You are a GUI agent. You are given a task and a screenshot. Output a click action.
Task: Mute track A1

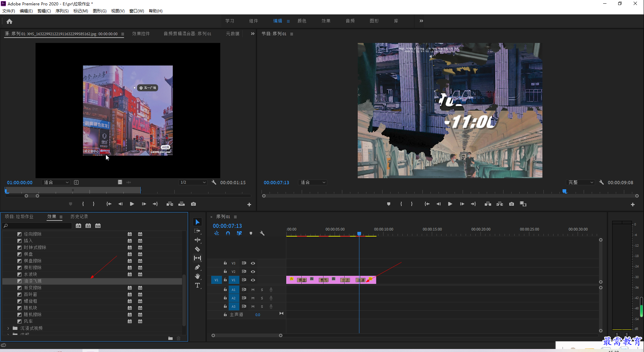click(x=253, y=290)
